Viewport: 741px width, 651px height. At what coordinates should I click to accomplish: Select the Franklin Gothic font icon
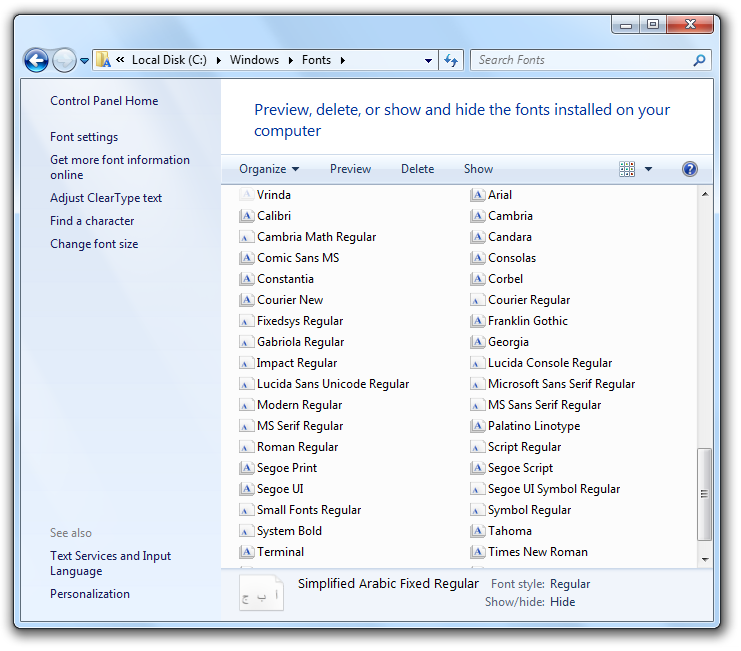pyautogui.click(x=477, y=321)
